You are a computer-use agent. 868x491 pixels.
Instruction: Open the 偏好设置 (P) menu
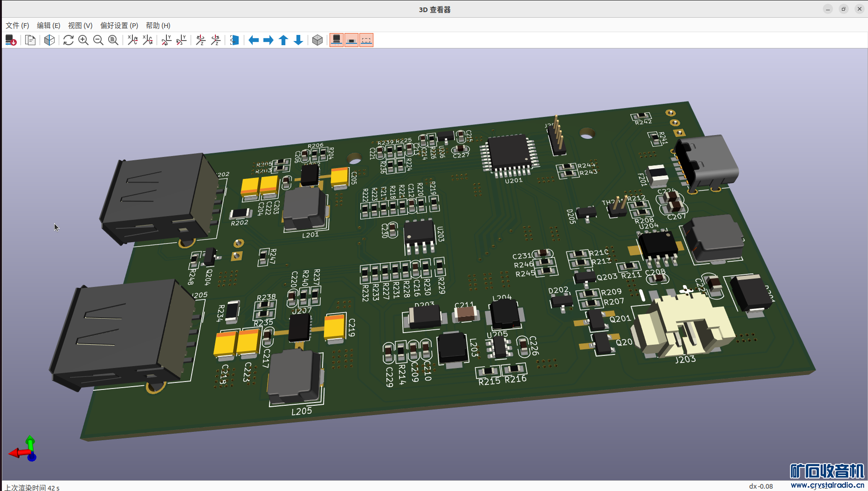(119, 25)
